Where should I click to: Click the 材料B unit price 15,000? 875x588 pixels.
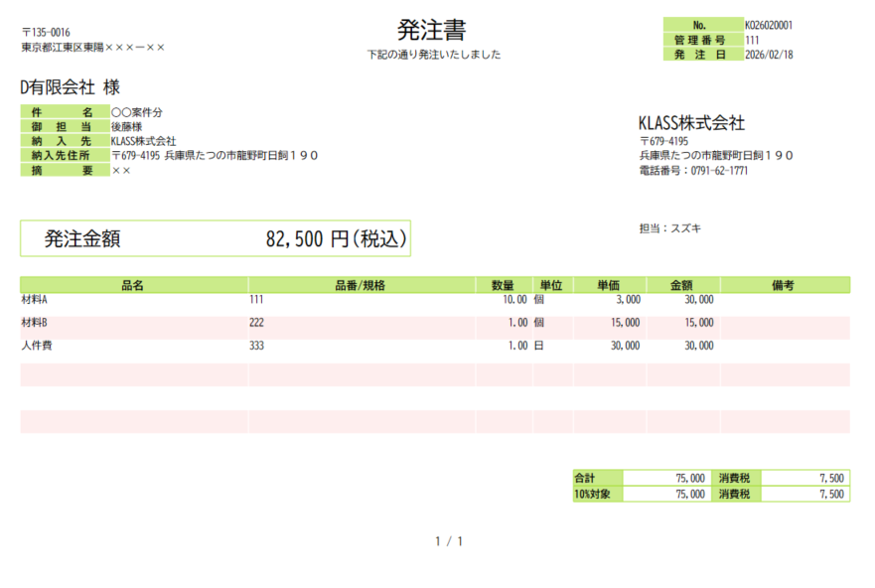625,323
